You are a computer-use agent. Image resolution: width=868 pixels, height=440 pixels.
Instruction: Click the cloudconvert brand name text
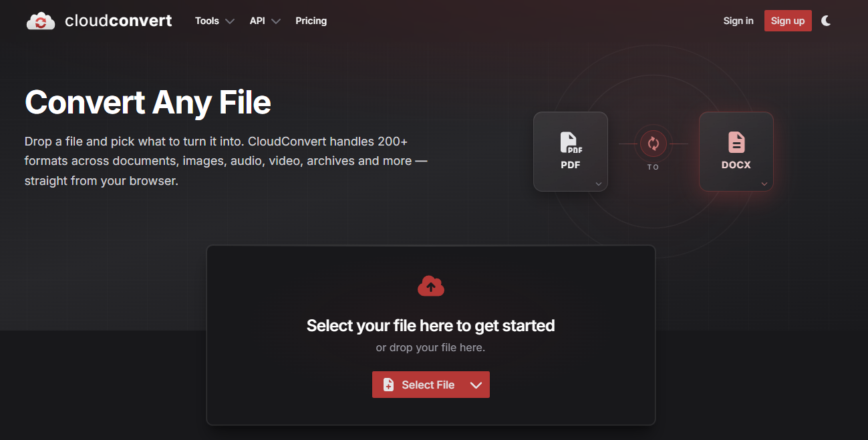[118, 21]
